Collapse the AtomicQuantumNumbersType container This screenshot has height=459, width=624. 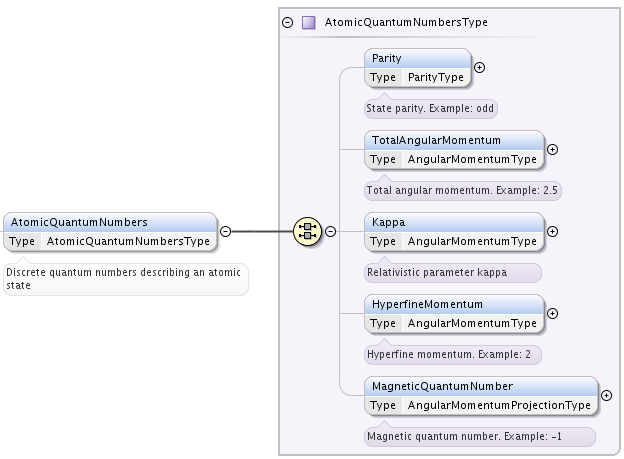click(287, 22)
